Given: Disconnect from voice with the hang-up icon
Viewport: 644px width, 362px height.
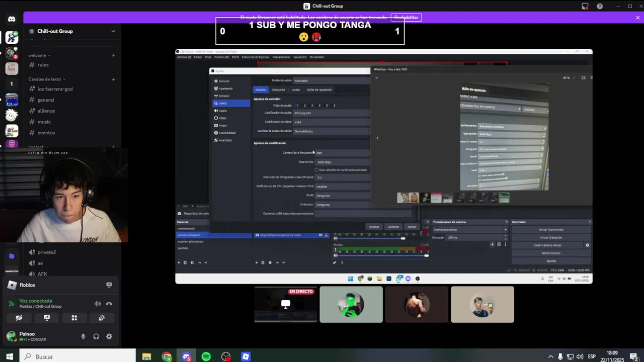Looking at the screenshot, I should (109, 304).
